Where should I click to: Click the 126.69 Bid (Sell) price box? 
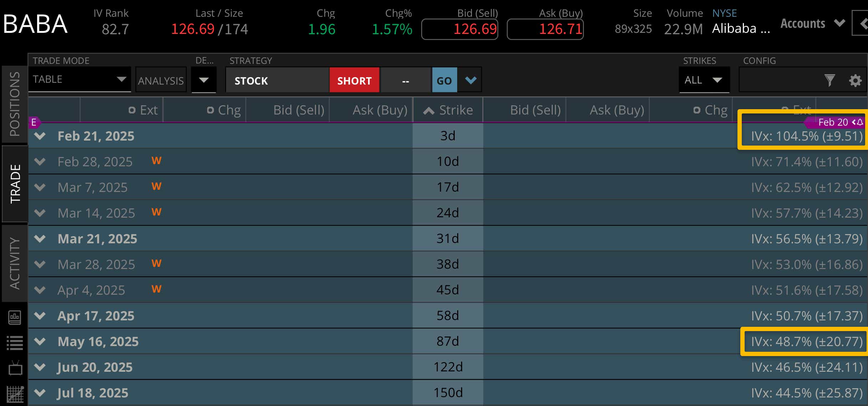coord(459,29)
